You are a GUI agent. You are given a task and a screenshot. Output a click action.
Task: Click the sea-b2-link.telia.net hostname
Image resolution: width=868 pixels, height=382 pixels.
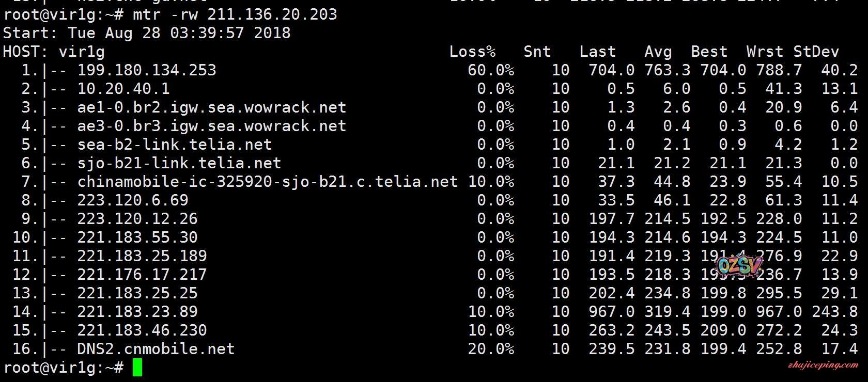[x=175, y=145]
